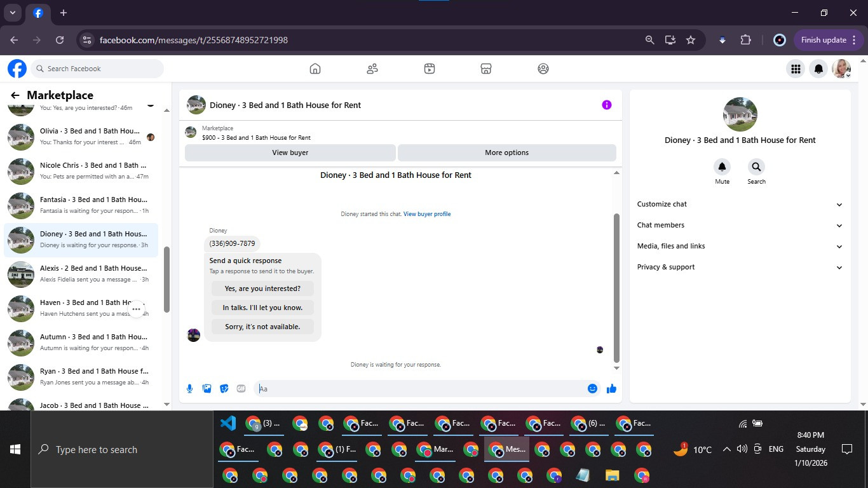Click the phone number message (336)909-7879
The image size is (868, 488).
click(232, 243)
